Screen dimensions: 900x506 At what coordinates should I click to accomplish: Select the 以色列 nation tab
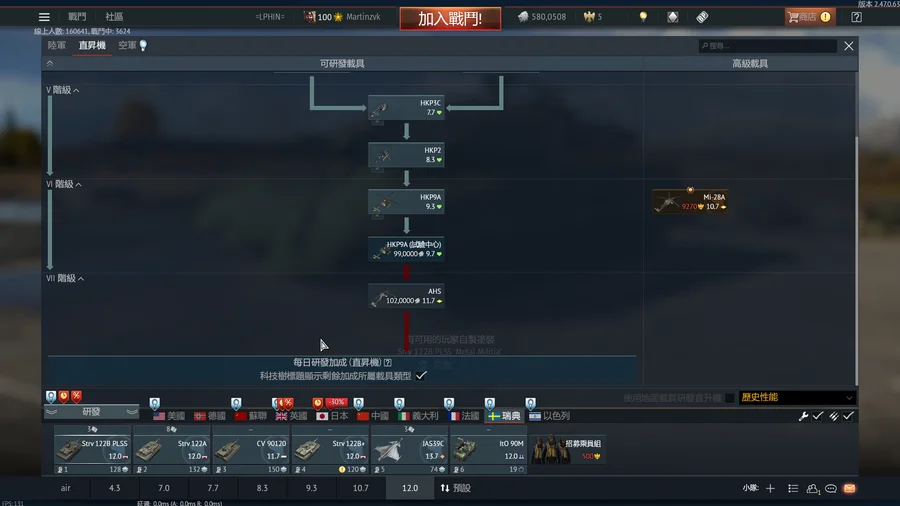pos(549,416)
